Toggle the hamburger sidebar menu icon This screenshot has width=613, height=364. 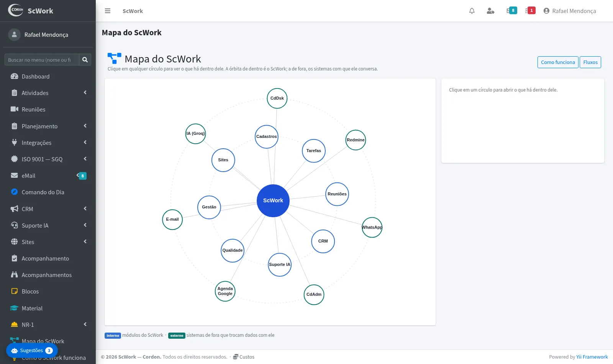(108, 11)
